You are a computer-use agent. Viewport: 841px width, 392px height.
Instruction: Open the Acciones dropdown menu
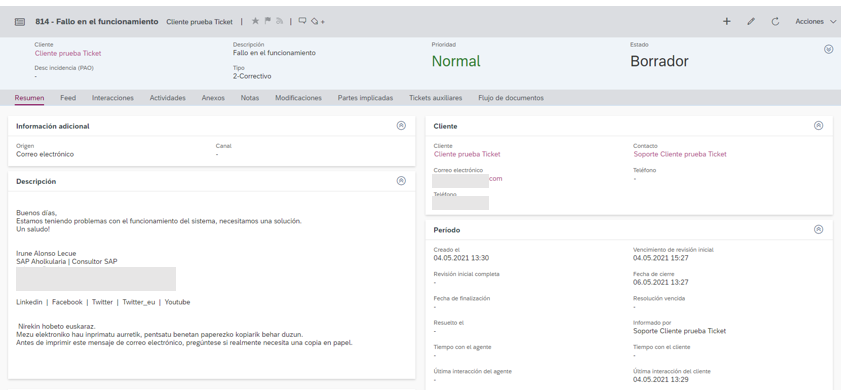(x=816, y=21)
